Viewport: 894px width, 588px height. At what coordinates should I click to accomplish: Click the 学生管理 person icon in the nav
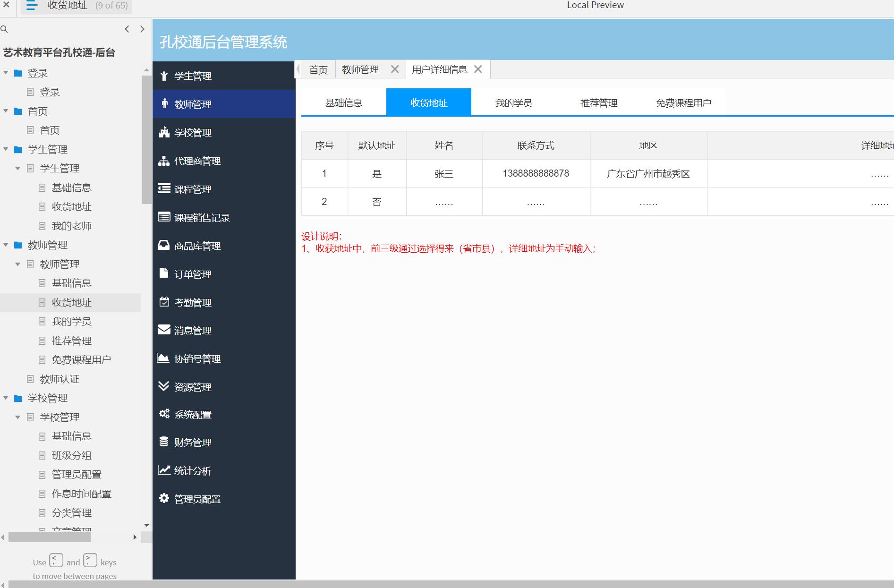coord(164,76)
